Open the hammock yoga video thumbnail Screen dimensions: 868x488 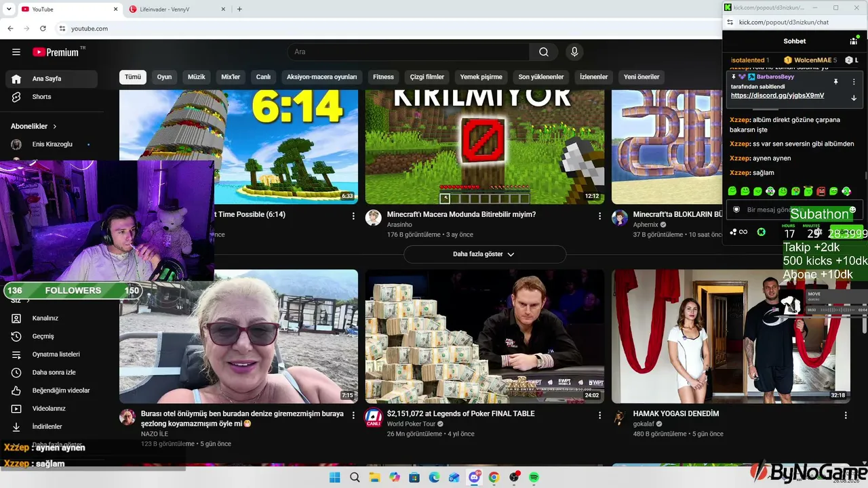coord(731,336)
